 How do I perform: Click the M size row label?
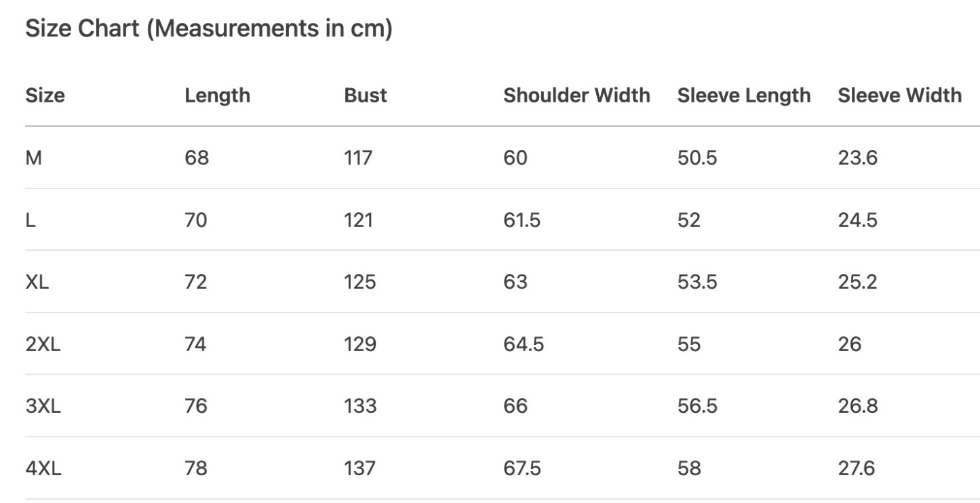pyautogui.click(x=33, y=158)
